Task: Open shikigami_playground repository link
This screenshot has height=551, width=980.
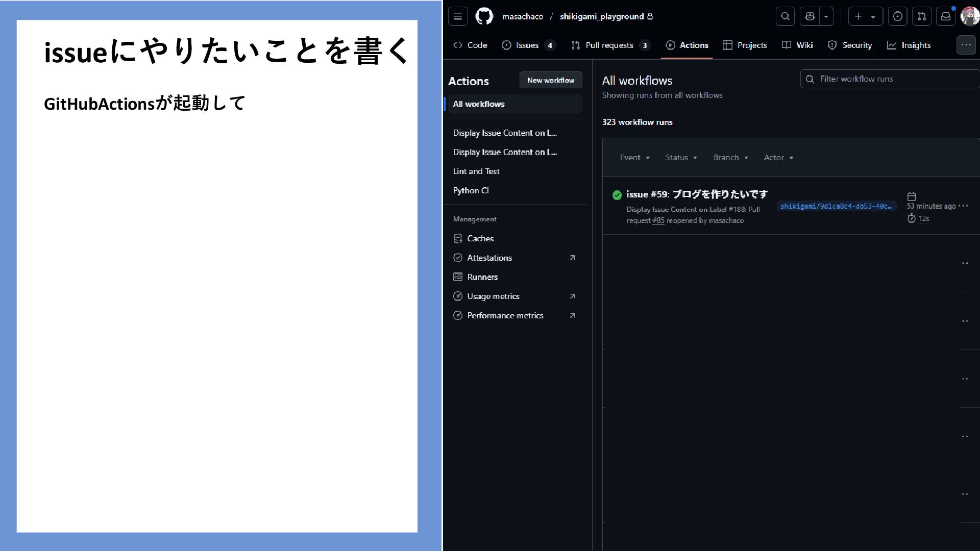Action: coord(601,16)
